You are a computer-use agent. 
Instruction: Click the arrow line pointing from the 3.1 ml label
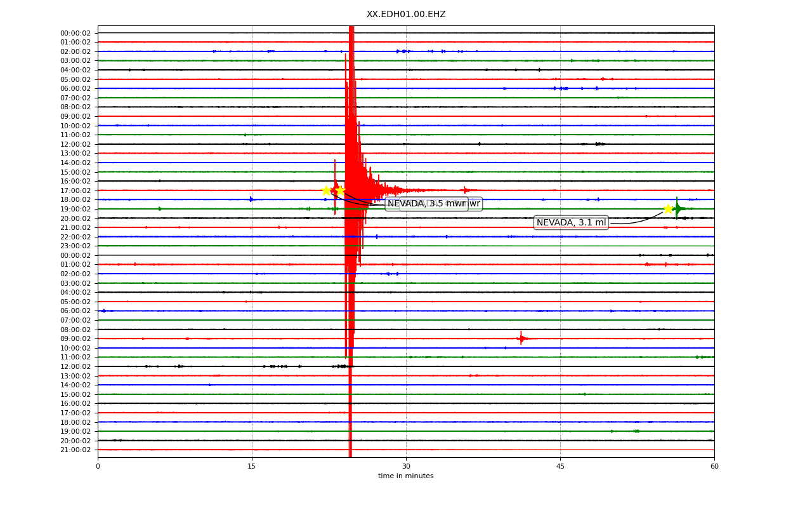pyautogui.click(x=636, y=220)
